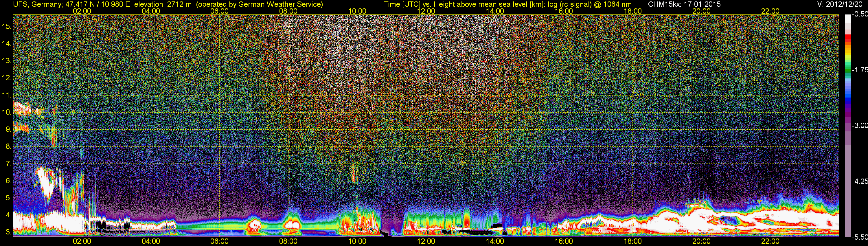
Task: Click the red band of the color scale
Action: pyautogui.click(x=848, y=38)
